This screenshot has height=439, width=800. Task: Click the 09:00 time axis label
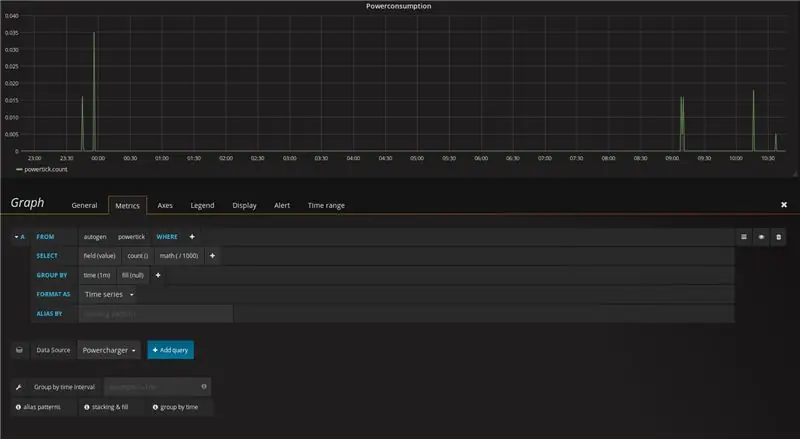pos(672,158)
